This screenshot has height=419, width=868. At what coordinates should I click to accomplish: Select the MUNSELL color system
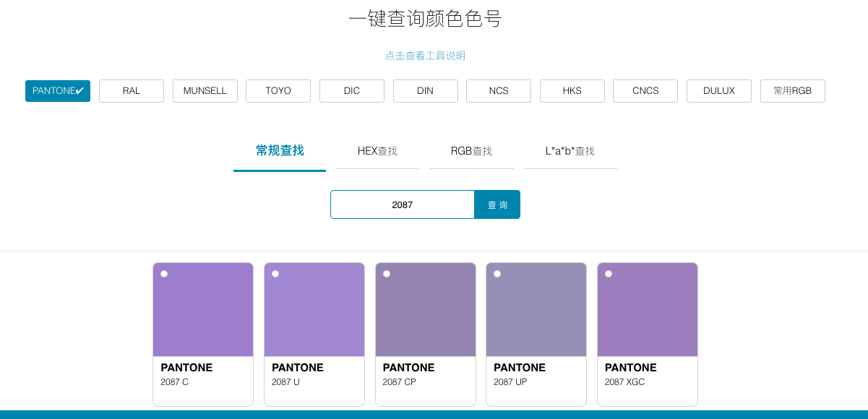pyautogui.click(x=205, y=90)
